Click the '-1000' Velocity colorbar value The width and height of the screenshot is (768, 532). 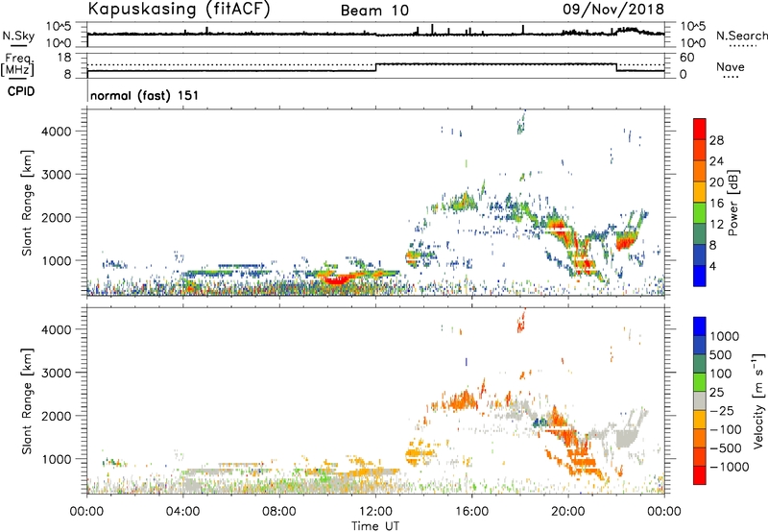730,467
